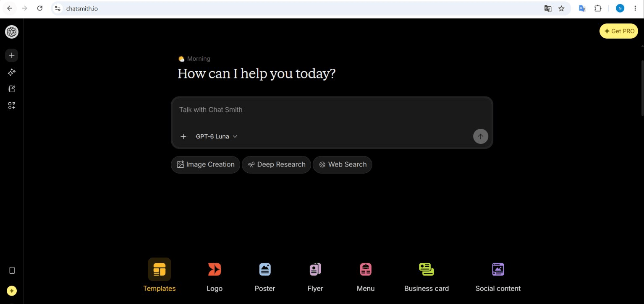
Task: Bookmark this page with star icon
Action: click(561, 8)
